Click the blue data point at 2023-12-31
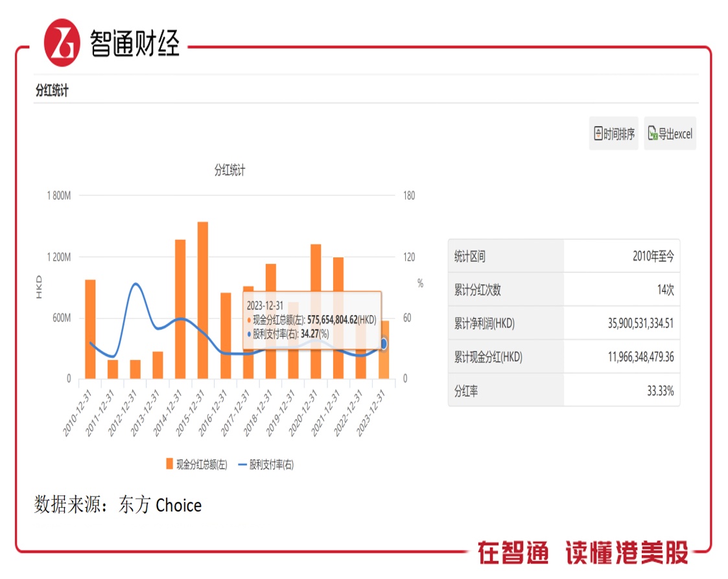 384,344
